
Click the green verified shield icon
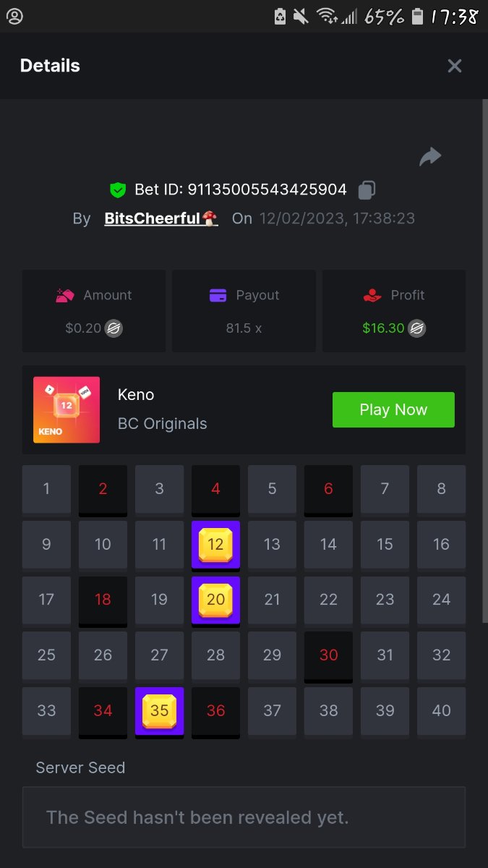pyautogui.click(x=118, y=190)
